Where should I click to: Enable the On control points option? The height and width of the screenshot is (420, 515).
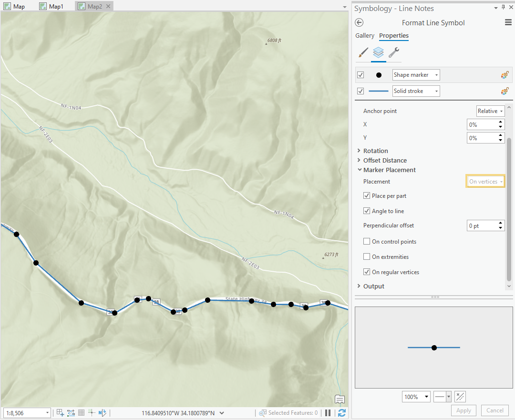367,241
